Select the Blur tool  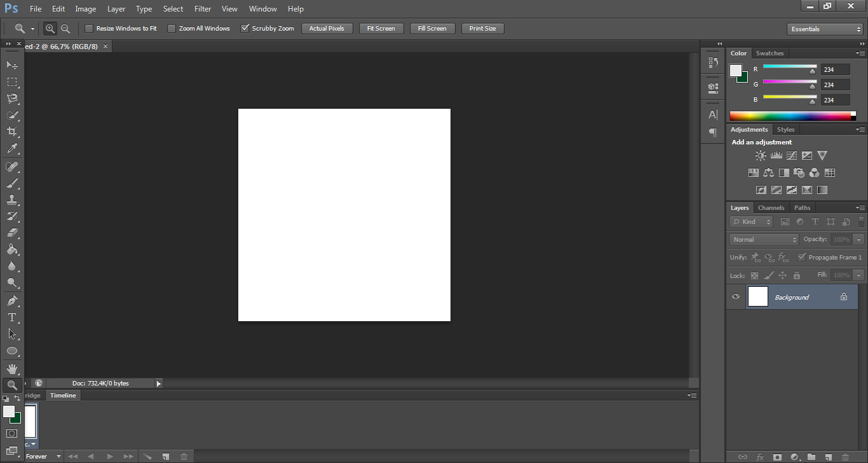tap(12, 266)
